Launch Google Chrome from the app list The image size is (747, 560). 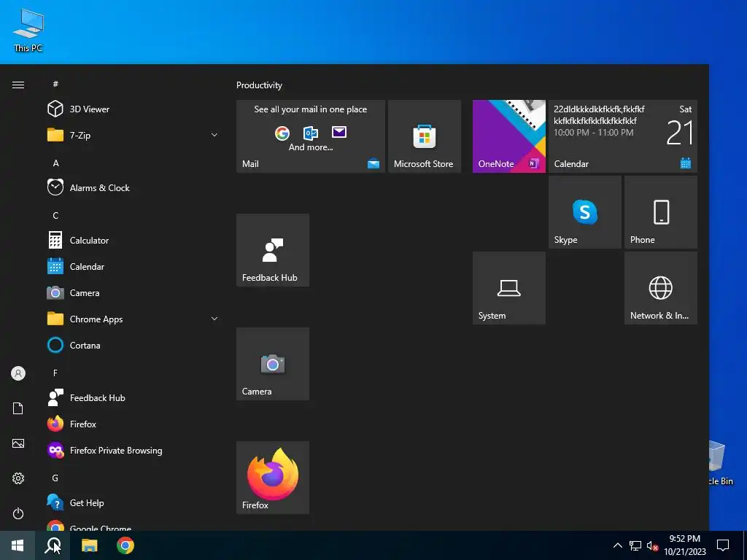133,525
